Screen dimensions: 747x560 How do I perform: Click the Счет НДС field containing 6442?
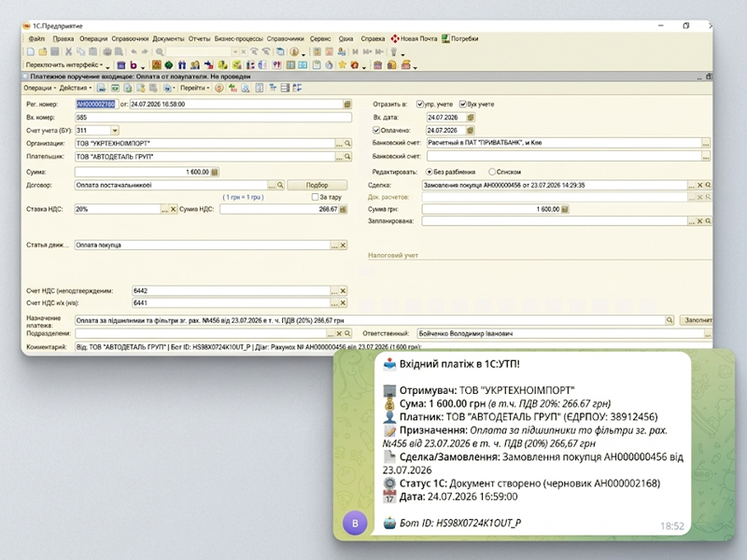(x=232, y=290)
